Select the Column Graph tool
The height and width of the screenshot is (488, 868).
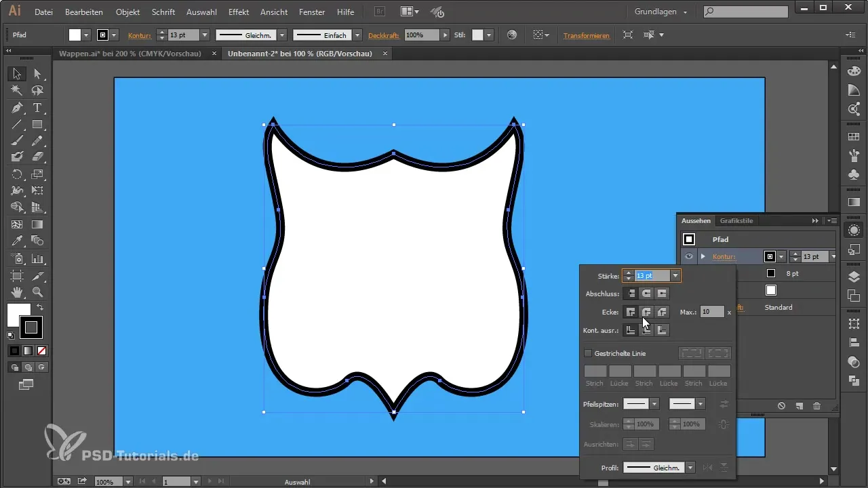(x=37, y=258)
